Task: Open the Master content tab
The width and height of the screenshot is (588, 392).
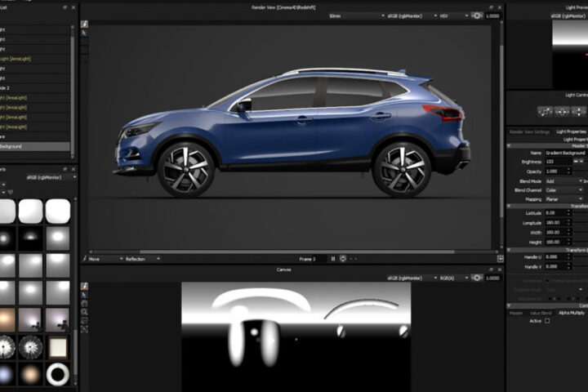Action: click(515, 313)
